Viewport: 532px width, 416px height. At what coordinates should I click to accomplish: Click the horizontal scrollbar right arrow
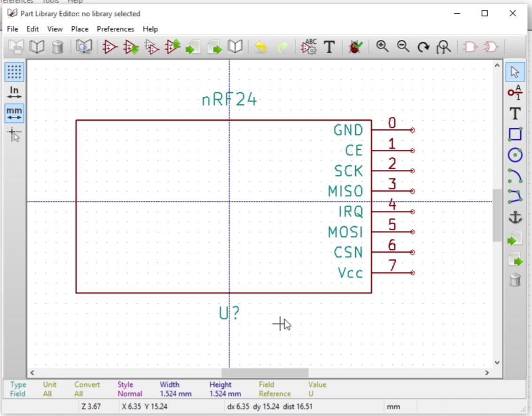[487, 373]
